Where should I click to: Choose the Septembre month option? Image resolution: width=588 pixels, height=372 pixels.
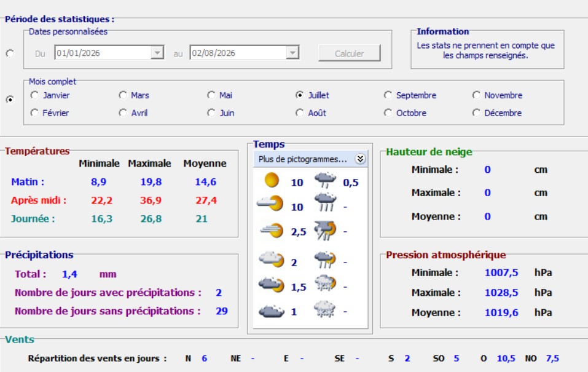click(x=410, y=95)
